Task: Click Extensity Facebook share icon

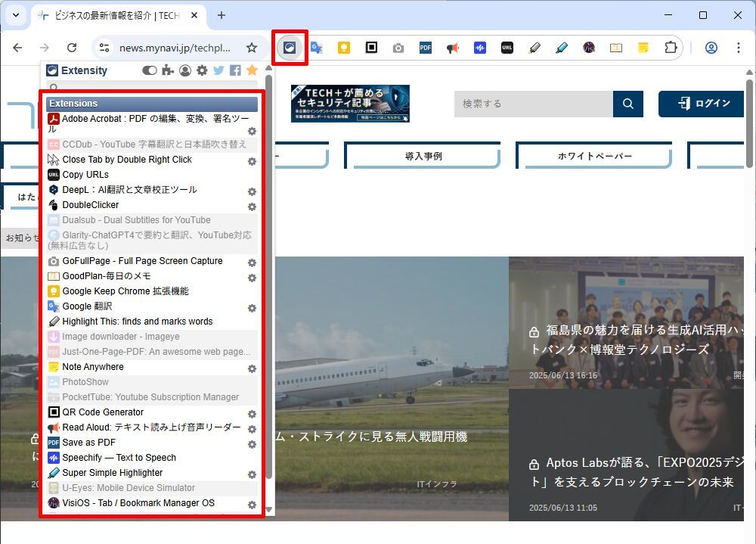Action: click(x=235, y=70)
